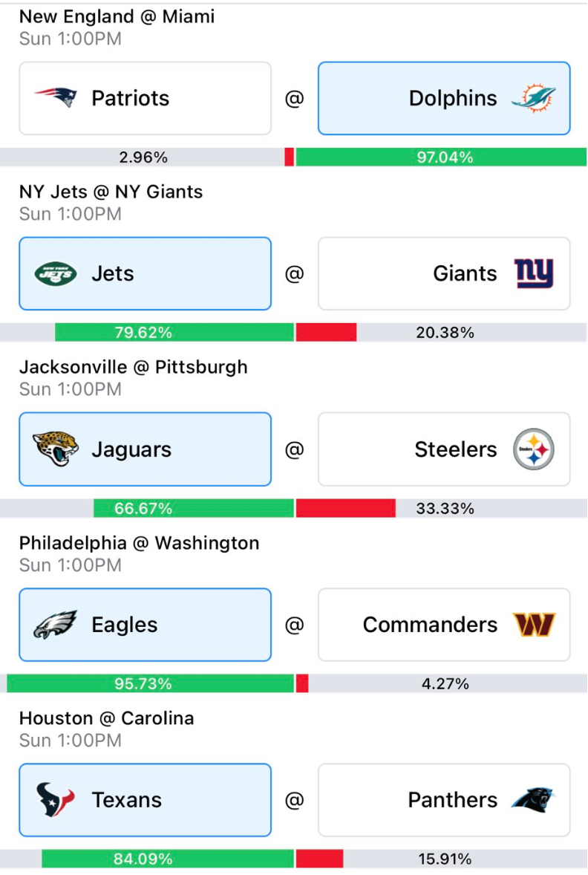Pick Steelers to win
Screen dimensions: 588x875
[x=444, y=449]
